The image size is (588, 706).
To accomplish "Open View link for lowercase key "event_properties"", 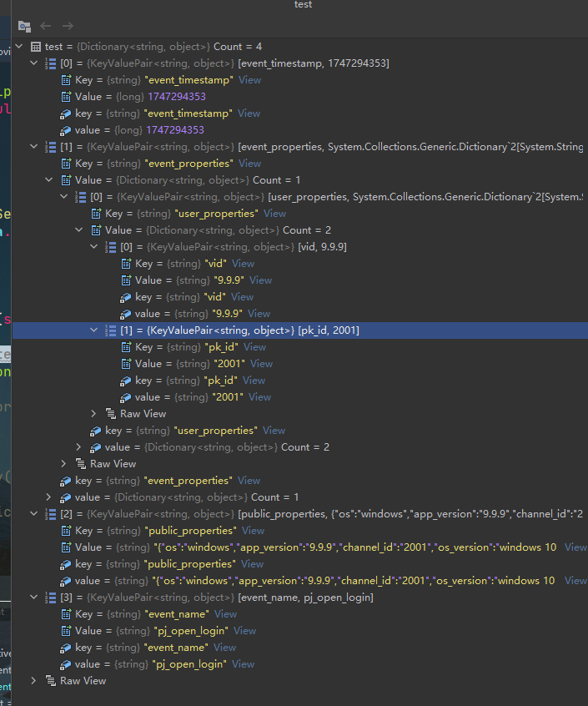I will tap(249, 481).
